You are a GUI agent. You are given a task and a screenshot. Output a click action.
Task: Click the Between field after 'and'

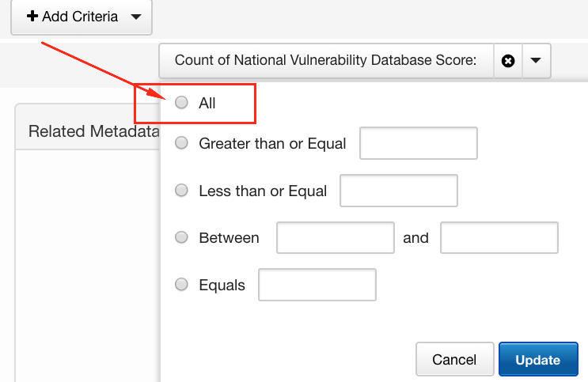click(x=499, y=237)
